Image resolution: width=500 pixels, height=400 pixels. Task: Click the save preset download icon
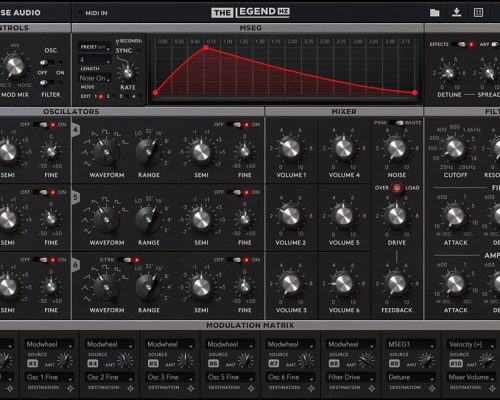tap(456, 12)
